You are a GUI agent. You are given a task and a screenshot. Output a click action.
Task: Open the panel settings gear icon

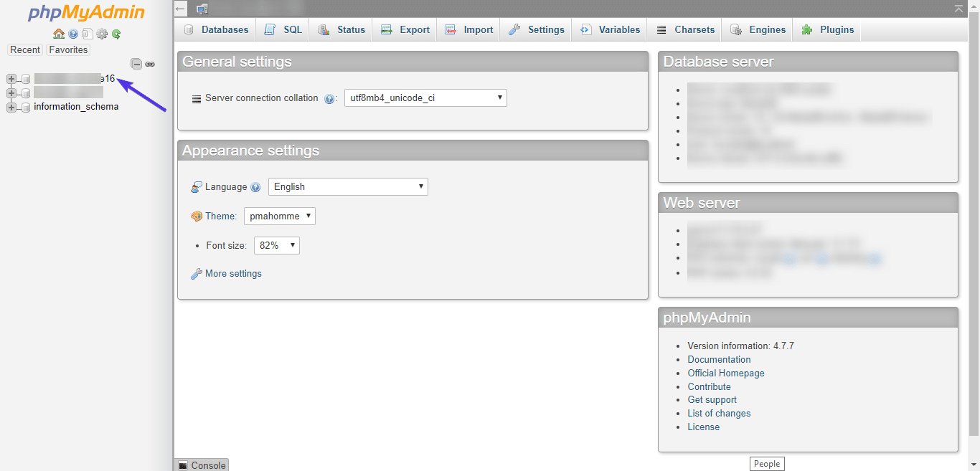101,33
